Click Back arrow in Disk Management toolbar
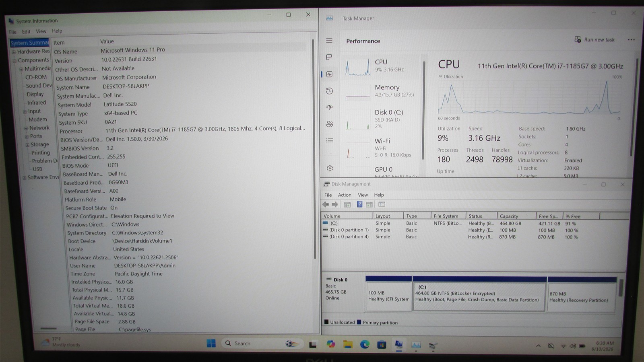 [x=326, y=205]
